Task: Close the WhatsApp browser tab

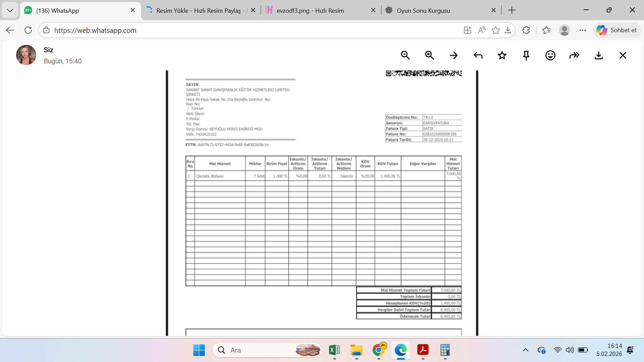Action: click(x=133, y=10)
